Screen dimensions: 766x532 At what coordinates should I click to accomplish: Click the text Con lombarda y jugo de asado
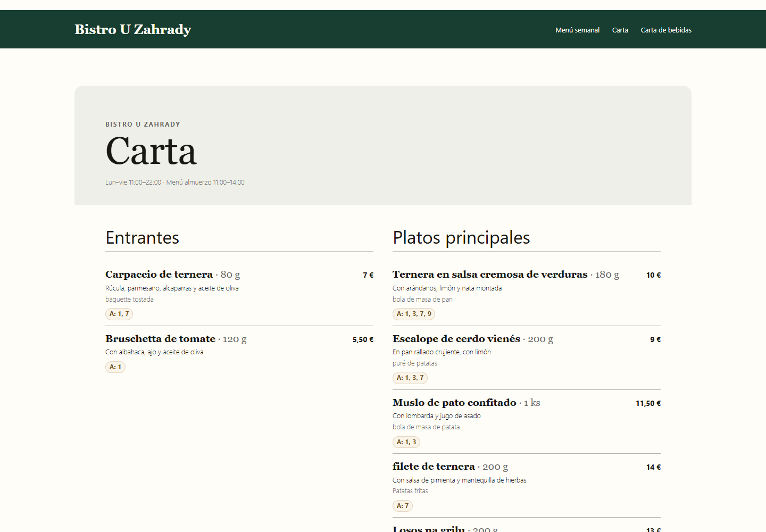click(x=437, y=415)
